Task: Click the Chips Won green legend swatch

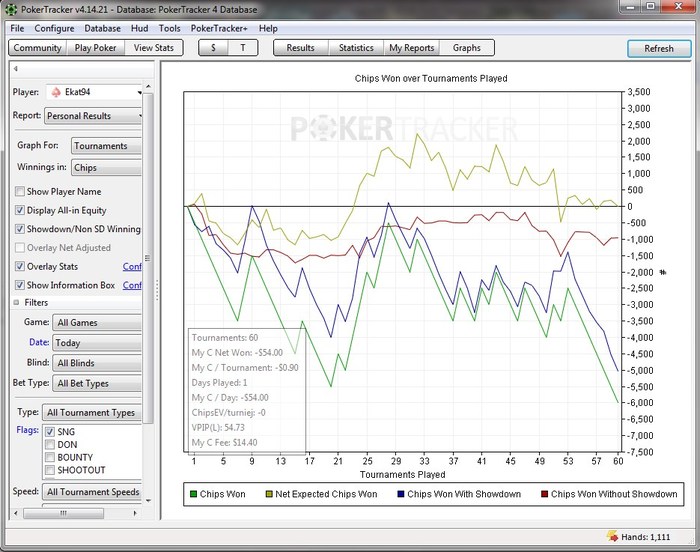Action: pos(193,494)
